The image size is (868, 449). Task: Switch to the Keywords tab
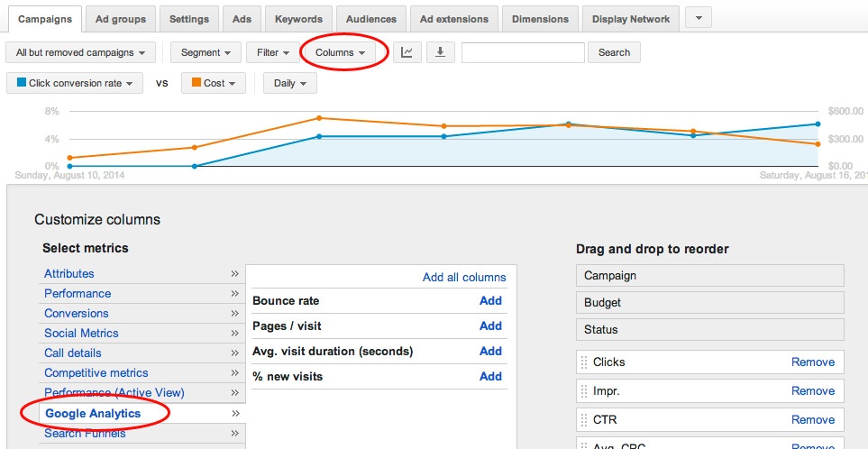[298, 19]
